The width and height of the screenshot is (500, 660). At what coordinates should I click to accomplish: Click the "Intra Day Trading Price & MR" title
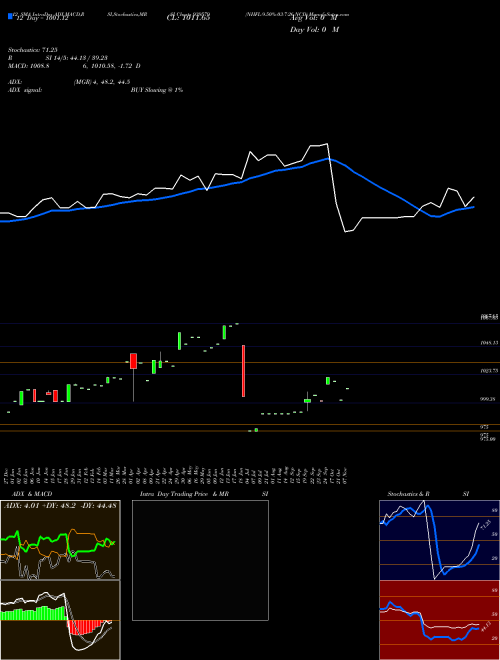click(184, 494)
